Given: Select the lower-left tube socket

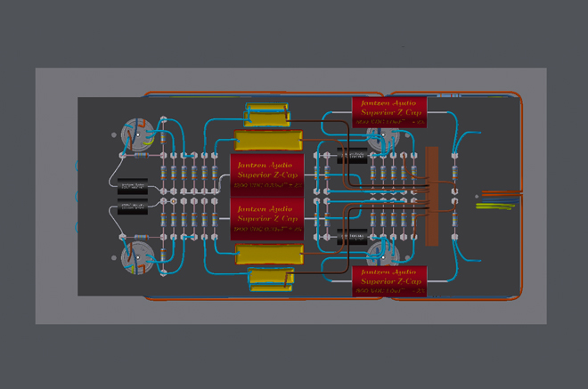Looking at the screenshot, I should (137, 257).
